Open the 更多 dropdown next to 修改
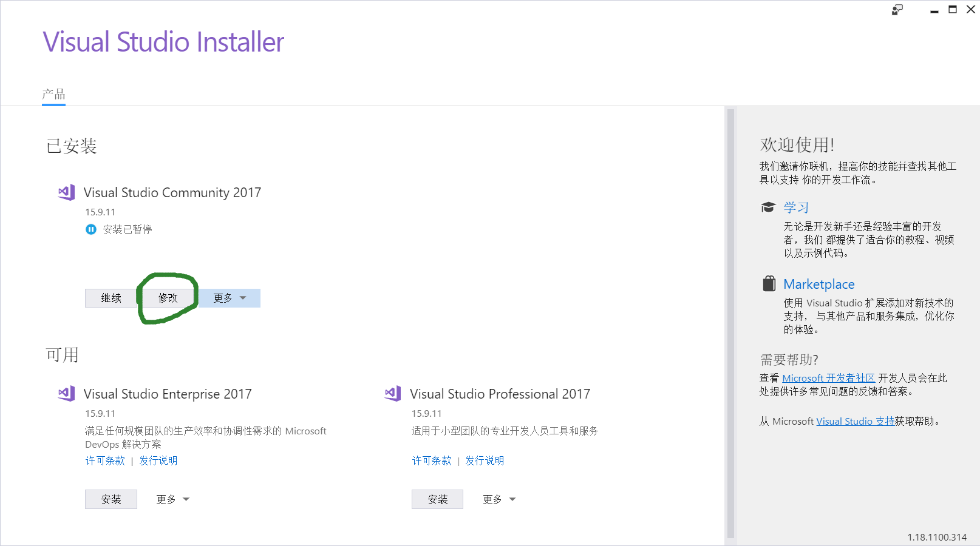980x546 pixels. coord(229,298)
